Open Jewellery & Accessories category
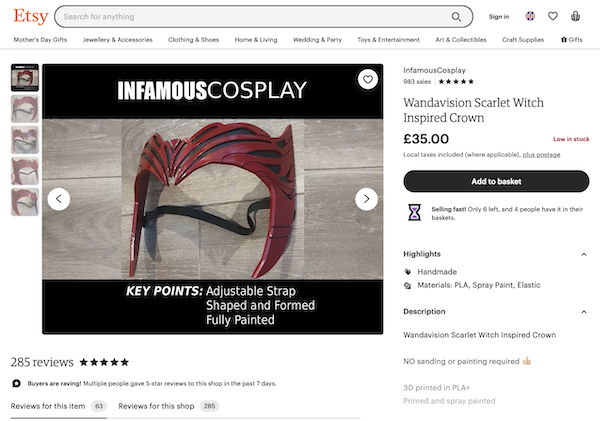The width and height of the screenshot is (600, 421). coord(117,40)
